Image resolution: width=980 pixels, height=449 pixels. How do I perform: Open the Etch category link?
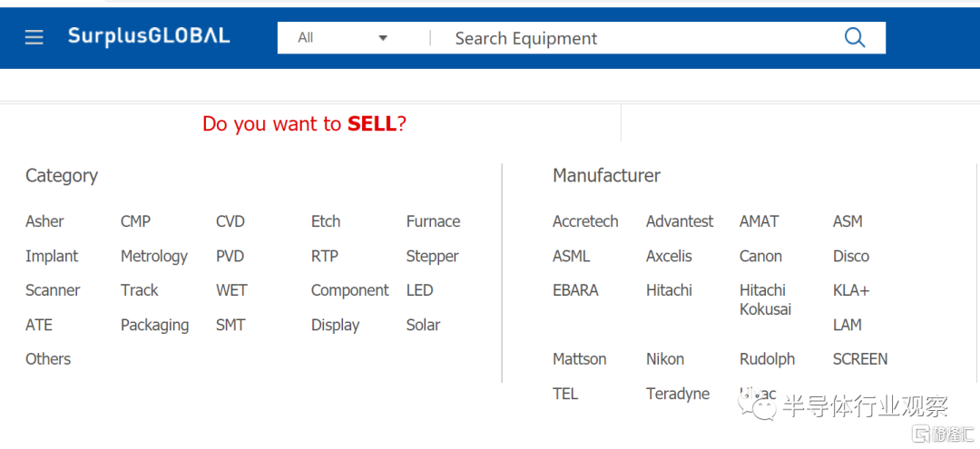pos(326,221)
